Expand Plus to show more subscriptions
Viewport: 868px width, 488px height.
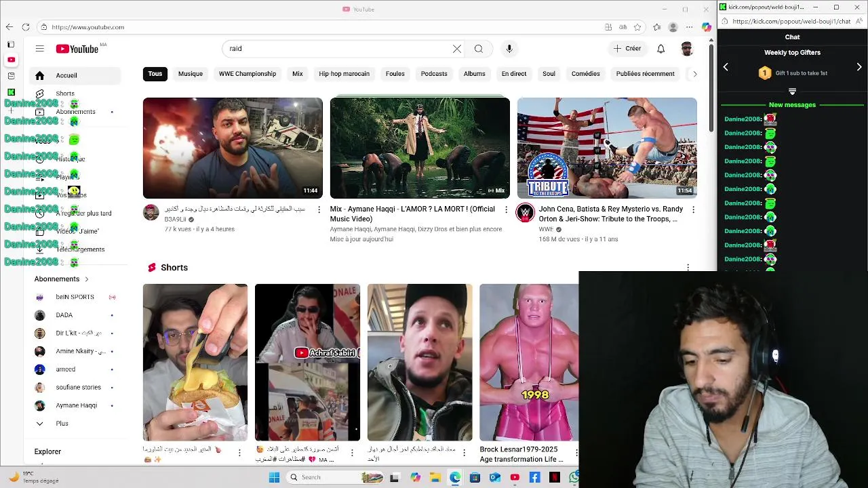pyautogui.click(x=61, y=424)
